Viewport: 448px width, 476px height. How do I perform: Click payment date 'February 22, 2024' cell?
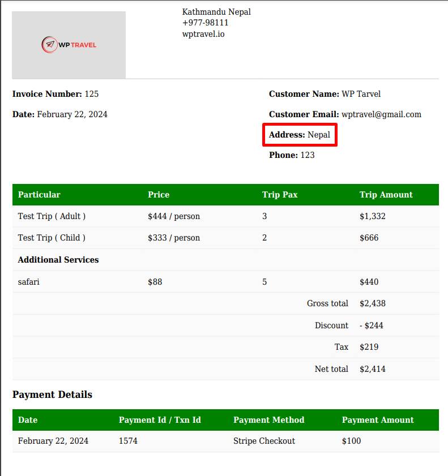point(53,441)
